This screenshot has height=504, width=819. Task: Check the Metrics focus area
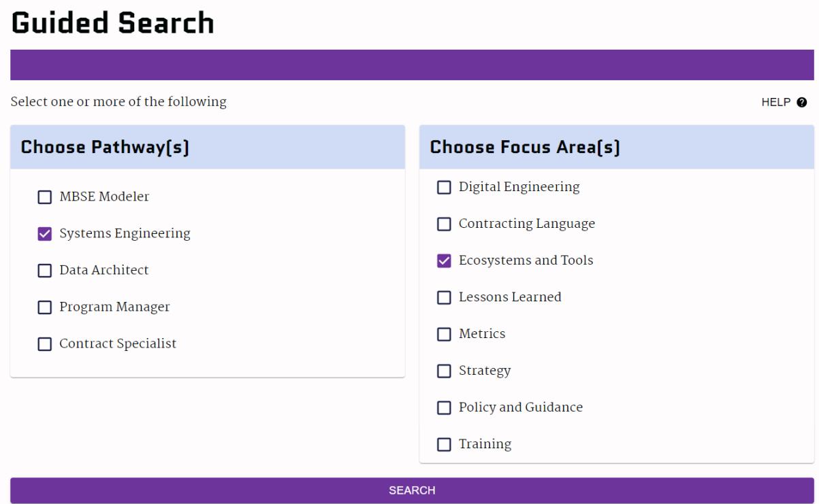point(444,334)
